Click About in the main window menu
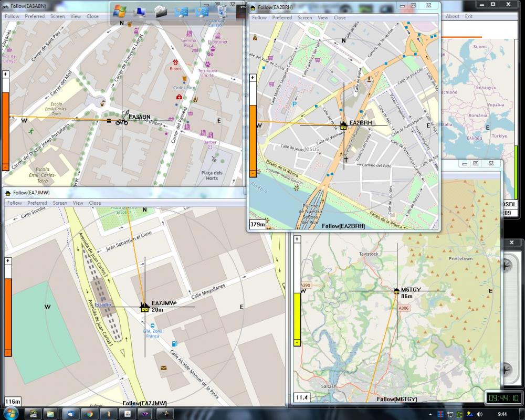This screenshot has height=420, width=525. (x=452, y=16)
